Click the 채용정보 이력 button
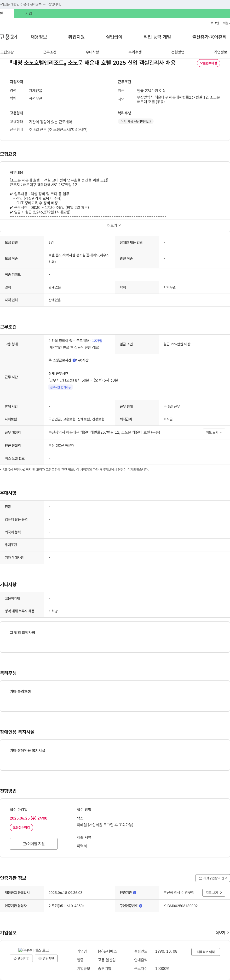This screenshot has height=980, width=230. click(x=206, y=951)
